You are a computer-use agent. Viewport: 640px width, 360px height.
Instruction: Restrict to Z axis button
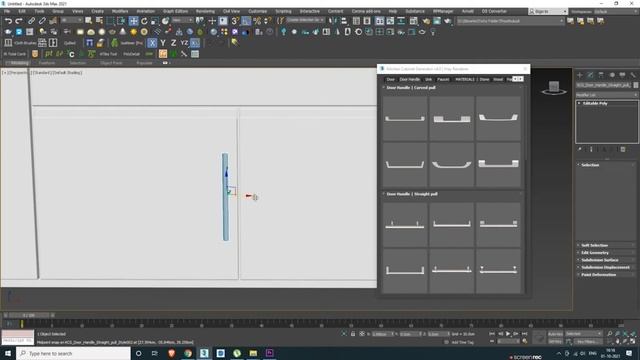coord(173,42)
